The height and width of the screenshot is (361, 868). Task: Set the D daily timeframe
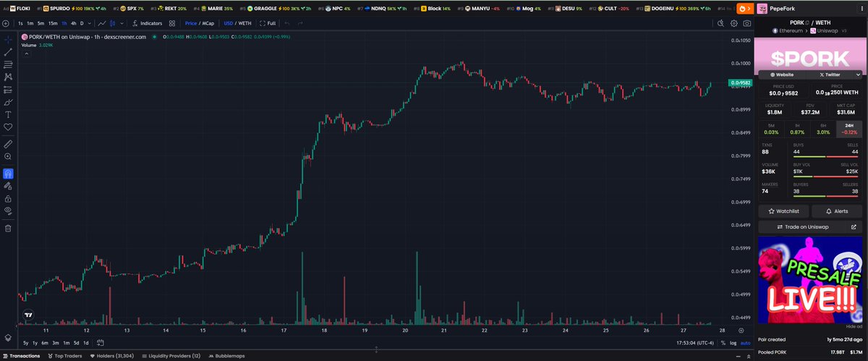click(81, 23)
